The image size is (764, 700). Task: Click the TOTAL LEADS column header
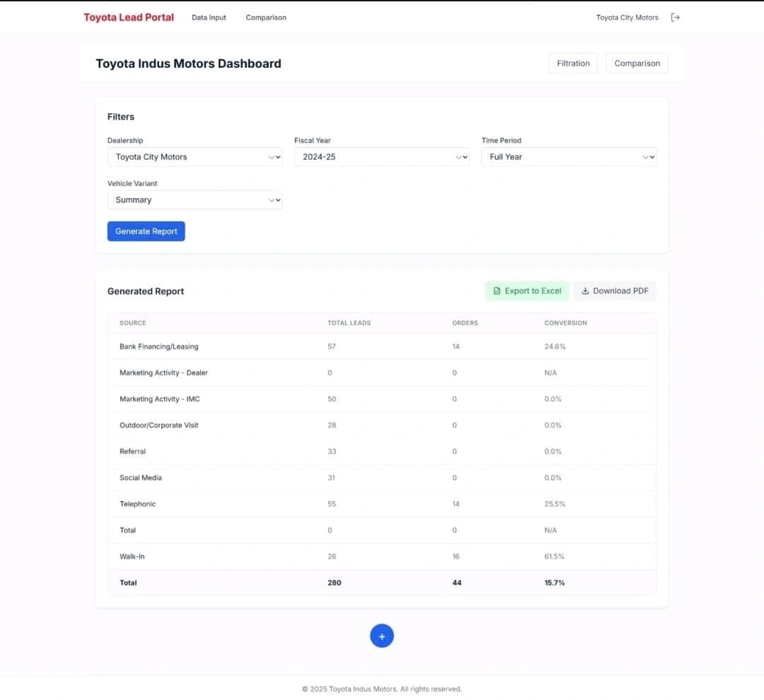(348, 322)
